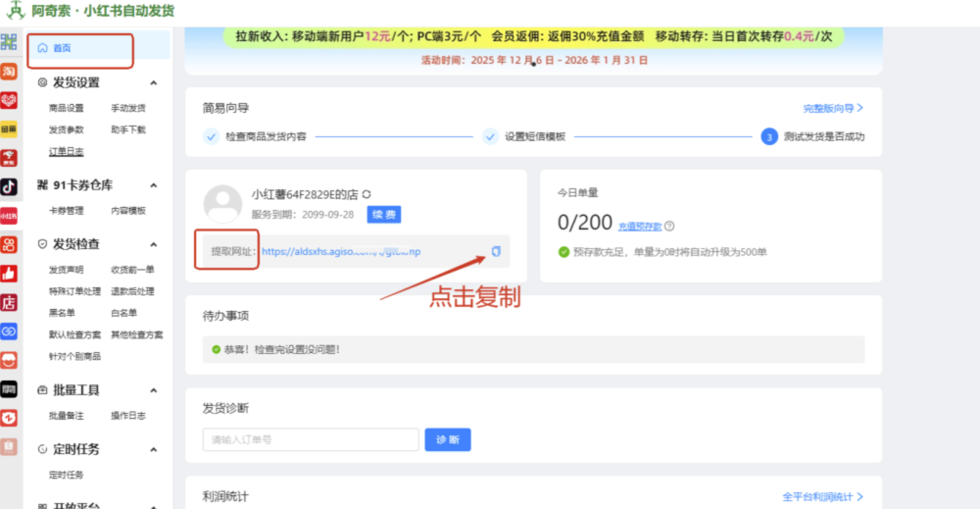The height and width of the screenshot is (509, 980).
Task: Open 白名单 whitelist menu item
Action: [123, 313]
